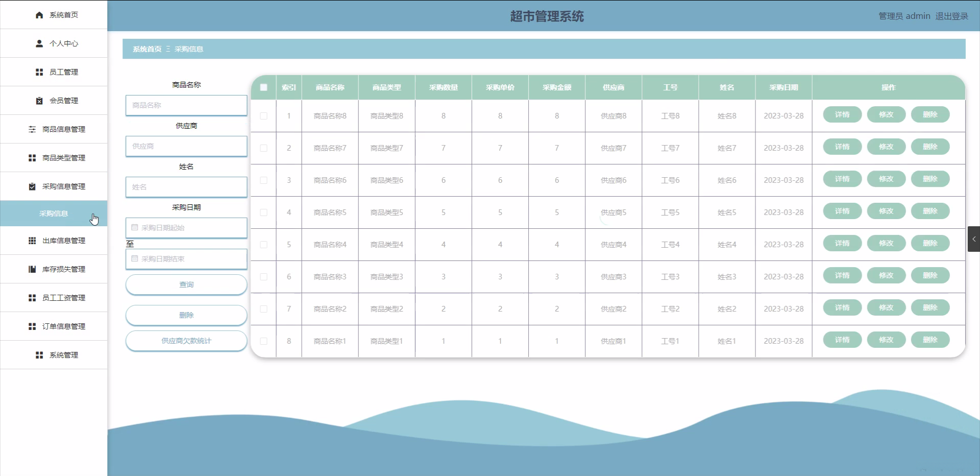Click the 删除 button under the filters
This screenshot has height=476, width=980.
pyautogui.click(x=186, y=315)
